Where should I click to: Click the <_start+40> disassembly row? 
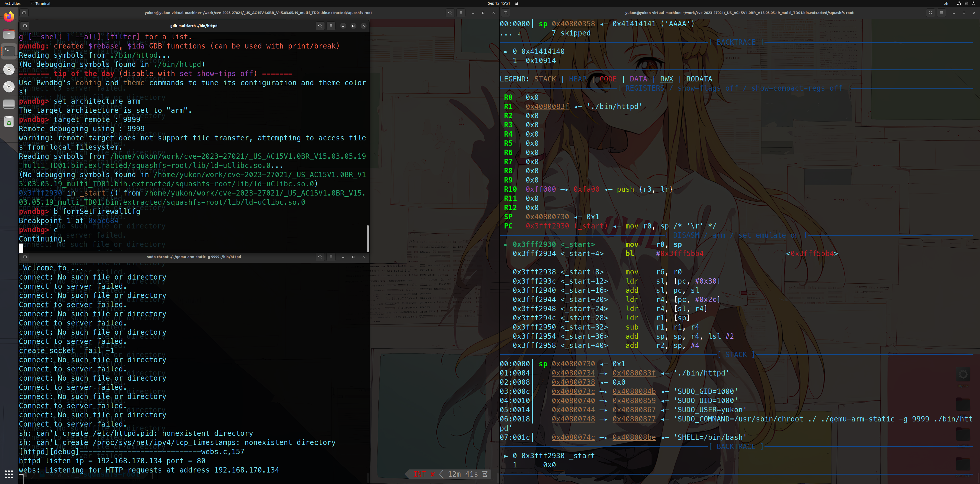pyautogui.click(x=606, y=346)
